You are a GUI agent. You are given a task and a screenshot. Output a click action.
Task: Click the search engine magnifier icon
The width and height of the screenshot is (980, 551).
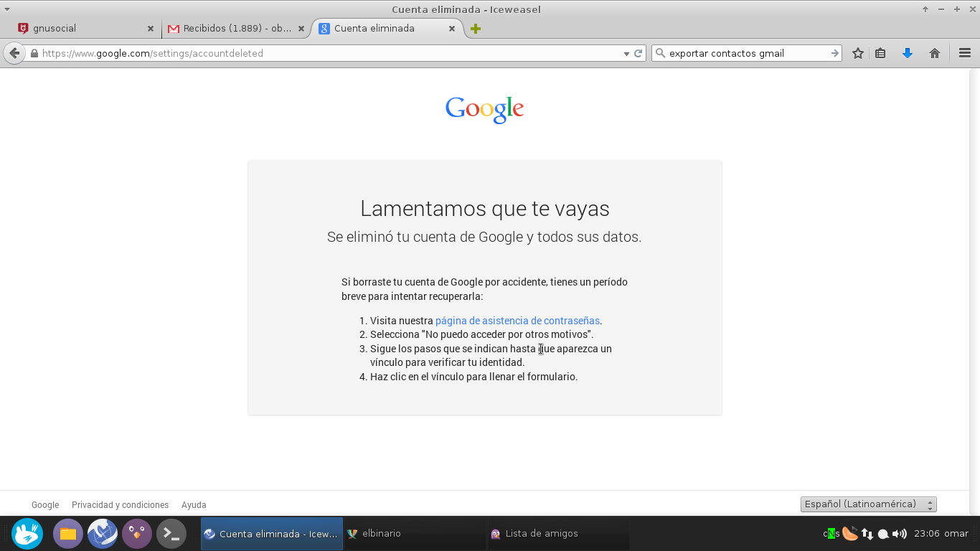661,53
